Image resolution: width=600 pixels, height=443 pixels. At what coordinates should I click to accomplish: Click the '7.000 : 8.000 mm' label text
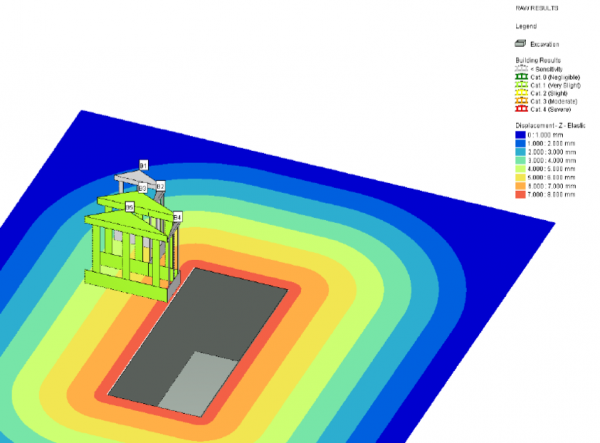[551, 195]
